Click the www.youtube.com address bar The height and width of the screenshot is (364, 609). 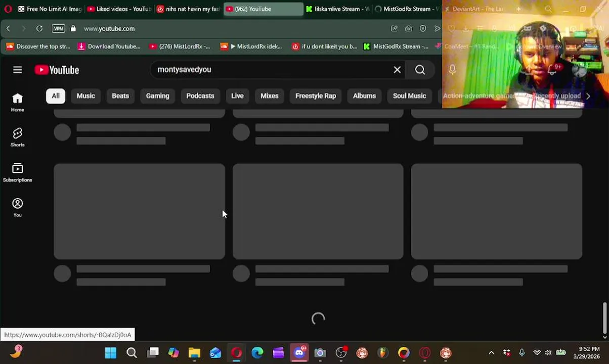(x=109, y=28)
